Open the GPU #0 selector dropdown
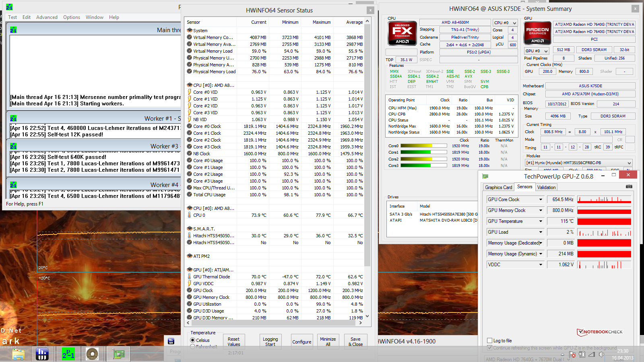 click(x=537, y=51)
